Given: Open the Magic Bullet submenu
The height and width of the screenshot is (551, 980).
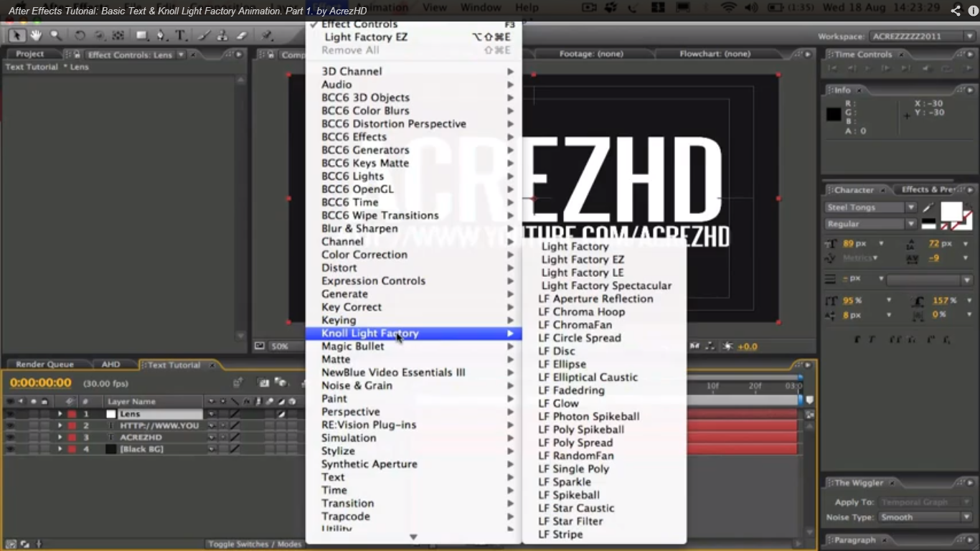Looking at the screenshot, I should point(414,347).
